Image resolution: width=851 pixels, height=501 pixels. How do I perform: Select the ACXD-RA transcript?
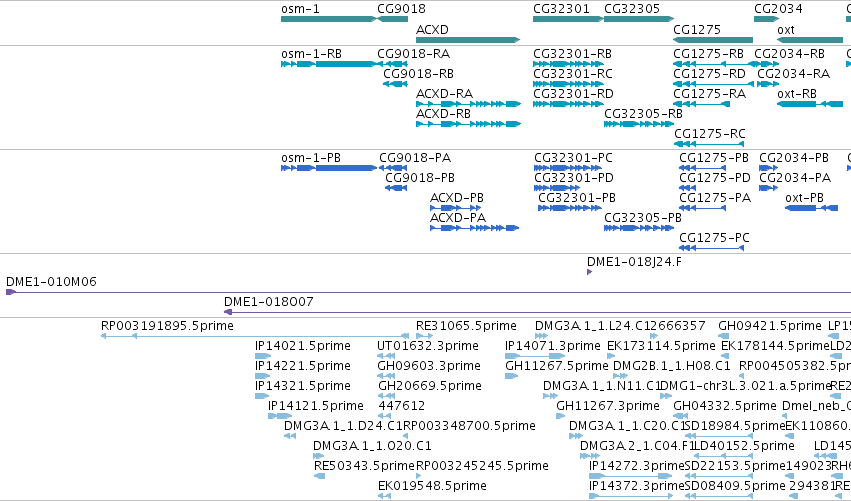point(468,104)
